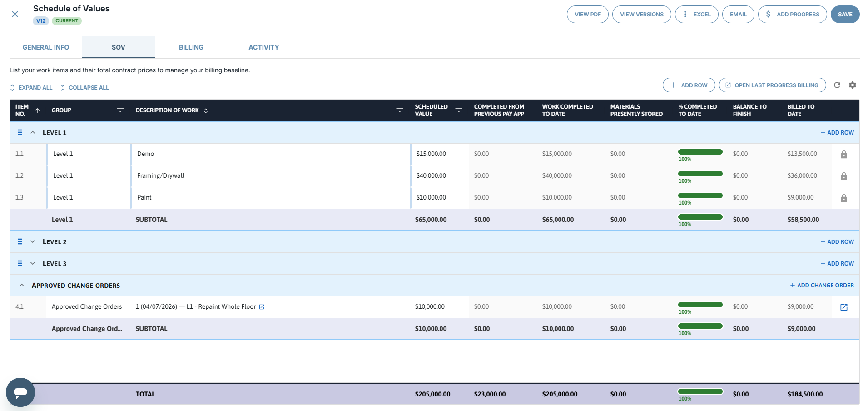The width and height of the screenshot is (868, 411).
Task: Open Repaint Whole Floor link icon
Action: 262,307
